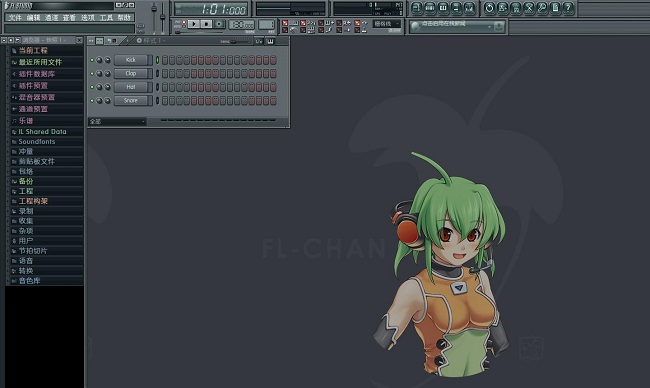Click the undo history circular-arrow icon
This screenshot has width=650, height=388.
pos(490,8)
